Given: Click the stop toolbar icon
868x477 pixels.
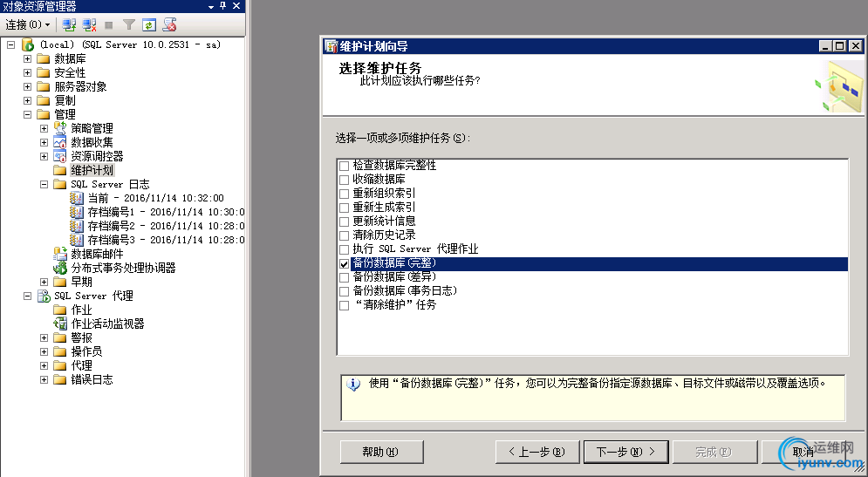Looking at the screenshot, I should tap(109, 25).
